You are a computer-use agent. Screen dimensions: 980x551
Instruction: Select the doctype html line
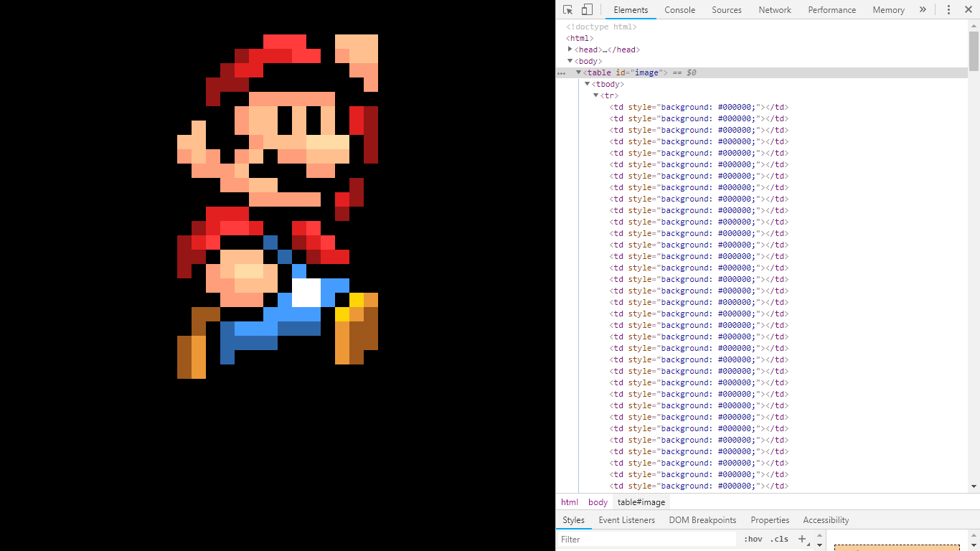(x=601, y=27)
